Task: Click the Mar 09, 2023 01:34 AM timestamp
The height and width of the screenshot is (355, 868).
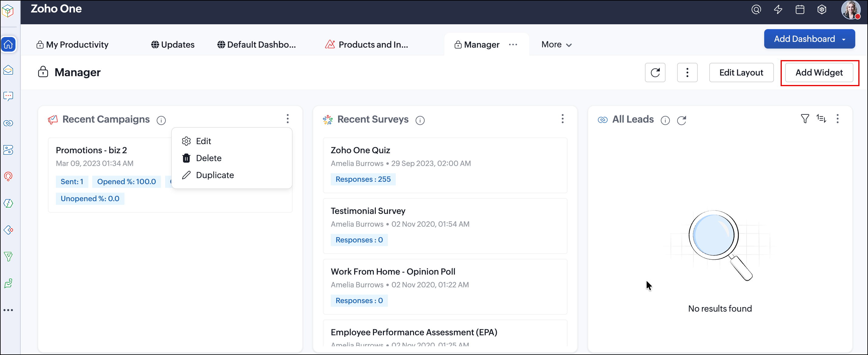Action: point(94,163)
